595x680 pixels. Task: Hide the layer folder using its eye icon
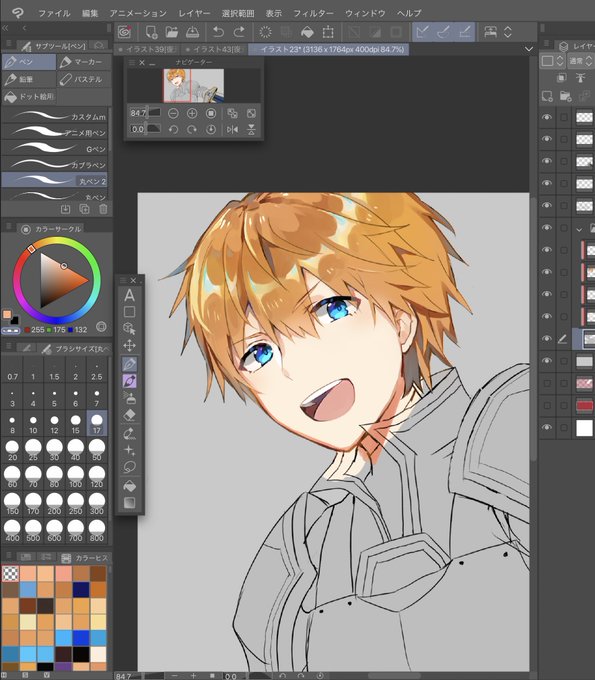546,228
